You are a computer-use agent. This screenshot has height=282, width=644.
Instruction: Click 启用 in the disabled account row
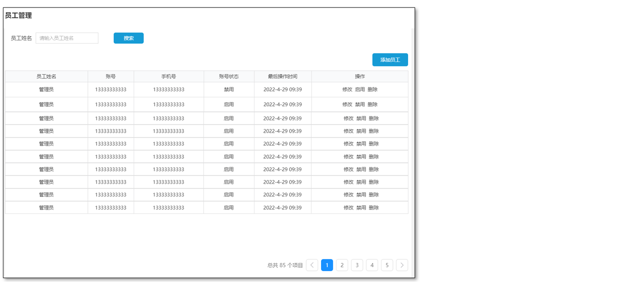pos(360,89)
